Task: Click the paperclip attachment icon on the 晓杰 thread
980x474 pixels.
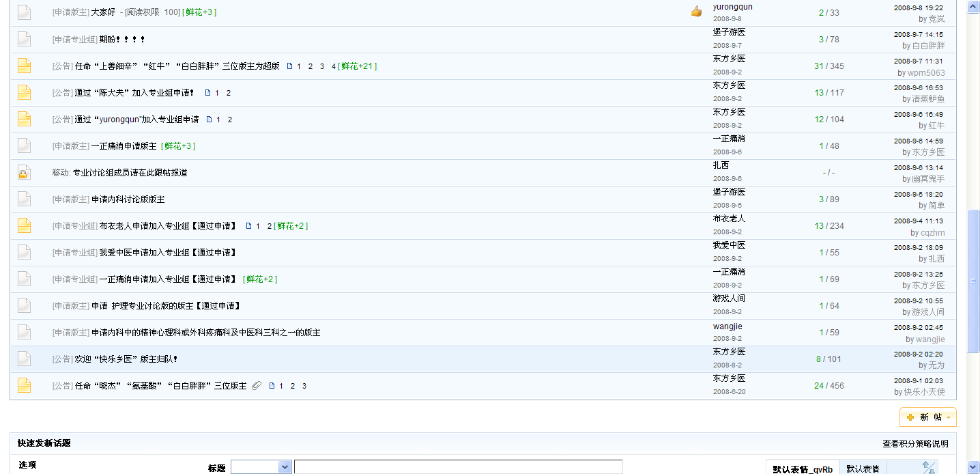Action: pos(257,386)
